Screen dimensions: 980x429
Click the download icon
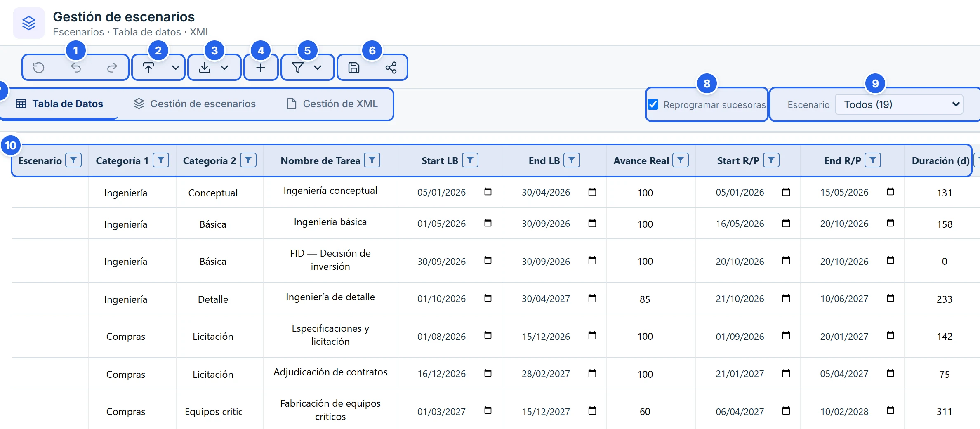[205, 68]
